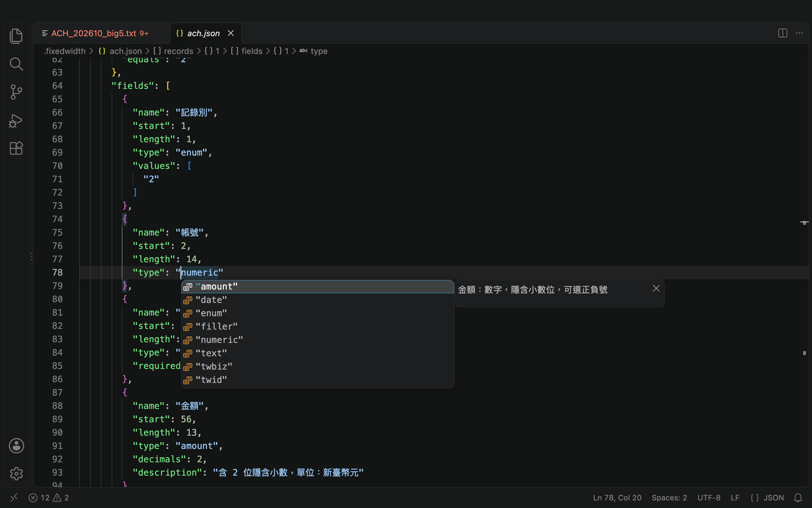Select the line number 88 in the gutter
Screen dimensions: 812x508
(x=57, y=405)
